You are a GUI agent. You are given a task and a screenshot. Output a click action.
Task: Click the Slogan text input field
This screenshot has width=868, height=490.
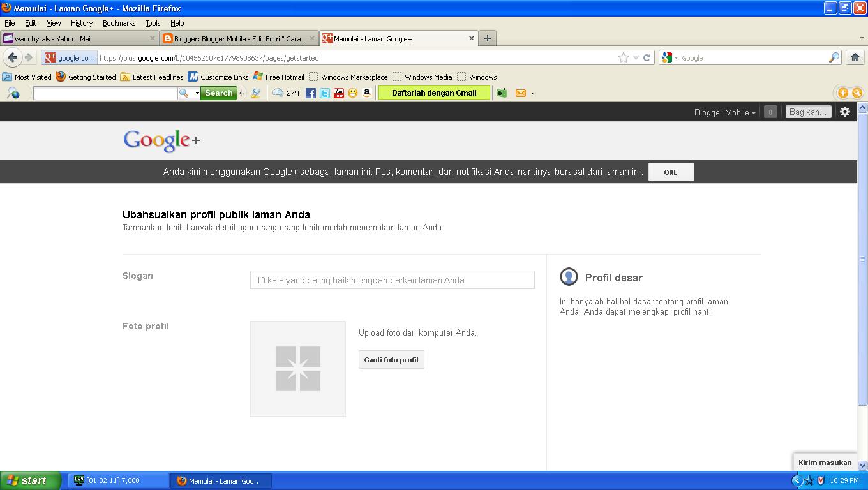coord(393,279)
